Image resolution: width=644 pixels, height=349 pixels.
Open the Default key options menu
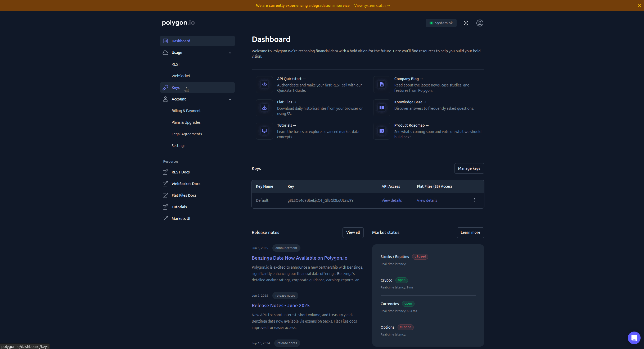point(475,200)
